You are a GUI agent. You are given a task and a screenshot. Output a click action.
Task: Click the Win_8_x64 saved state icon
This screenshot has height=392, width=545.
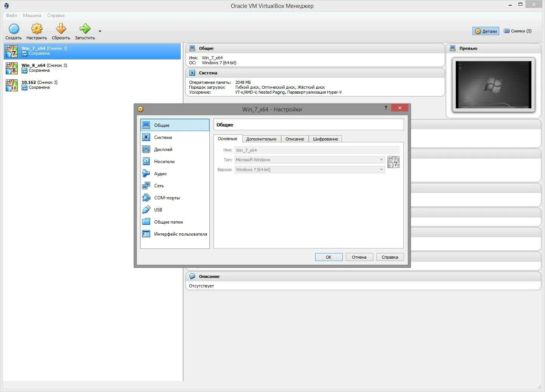(25, 71)
